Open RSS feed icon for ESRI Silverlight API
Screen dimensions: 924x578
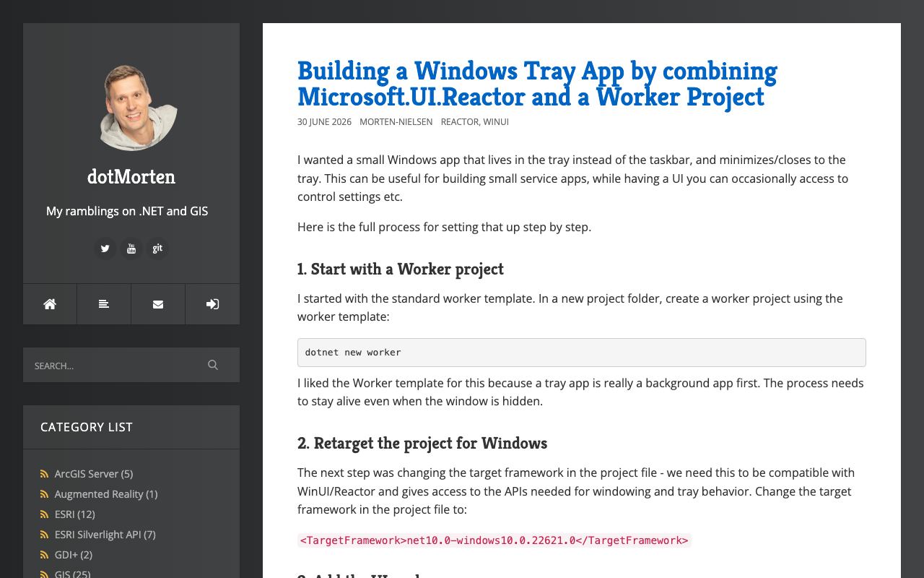[x=45, y=535]
